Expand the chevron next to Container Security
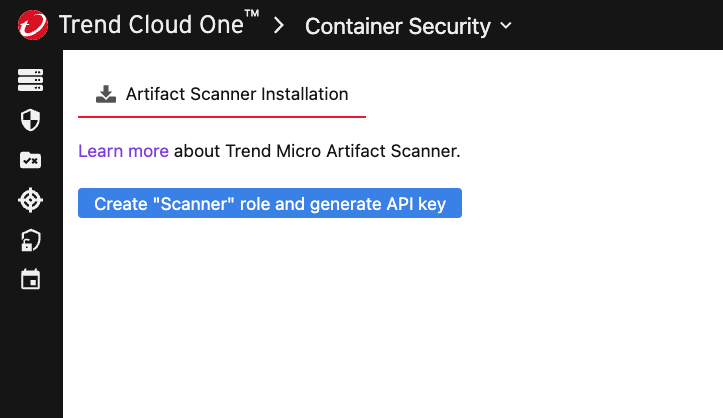This screenshot has width=723, height=418. coord(505,26)
